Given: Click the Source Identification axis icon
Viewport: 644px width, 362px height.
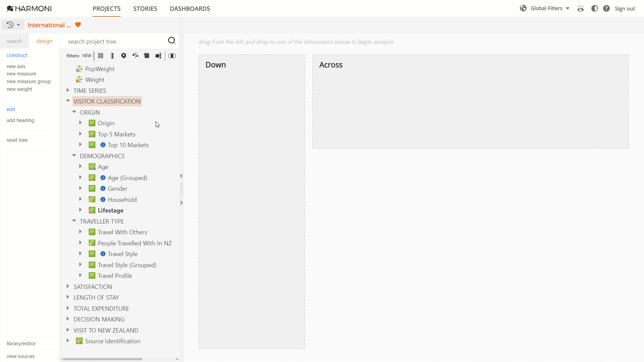Looking at the screenshot, I should (x=79, y=341).
